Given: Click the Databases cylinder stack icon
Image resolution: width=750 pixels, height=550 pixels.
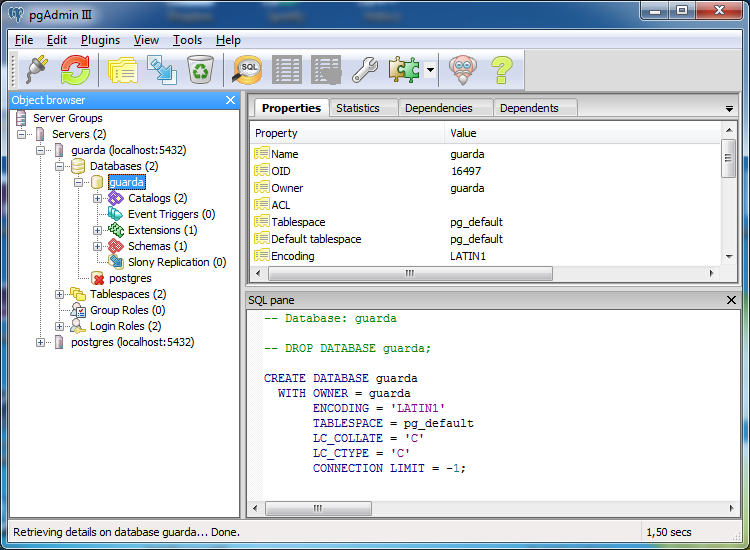Looking at the screenshot, I should [x=77, y=166].
